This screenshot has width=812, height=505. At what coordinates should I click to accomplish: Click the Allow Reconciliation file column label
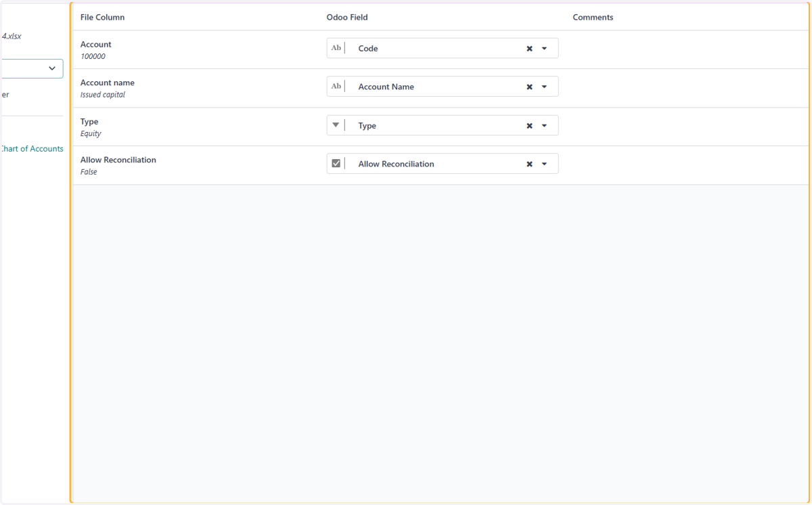(x=118, y=160)
